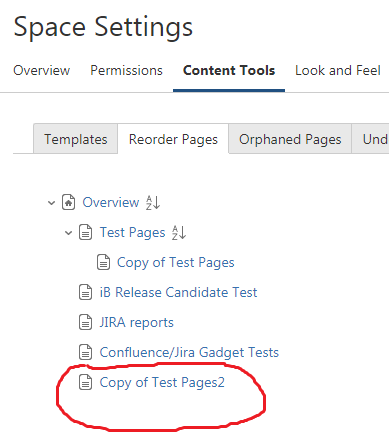Viewport: 389px width, 445px height.
Task: Collapse the Overview tree node
Action: (x=51, y=203)
